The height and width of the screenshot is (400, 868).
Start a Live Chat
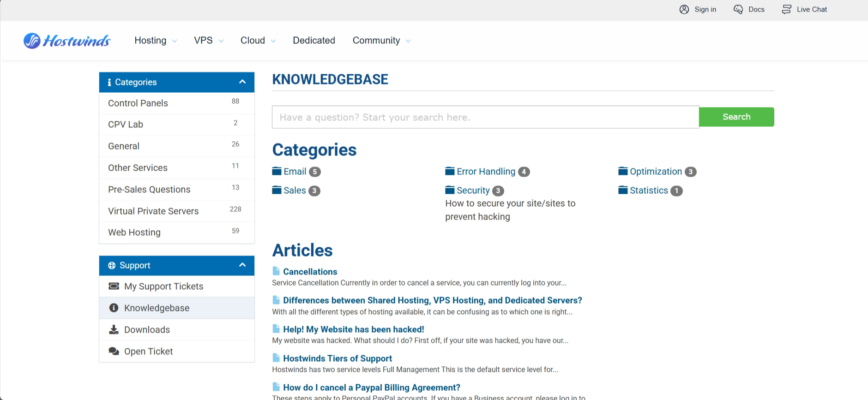812,9
